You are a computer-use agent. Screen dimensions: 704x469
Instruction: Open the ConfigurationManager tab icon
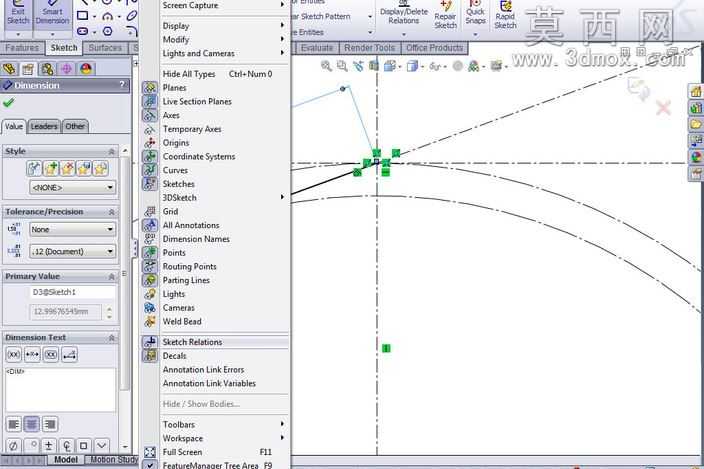(x=47, y=69)
